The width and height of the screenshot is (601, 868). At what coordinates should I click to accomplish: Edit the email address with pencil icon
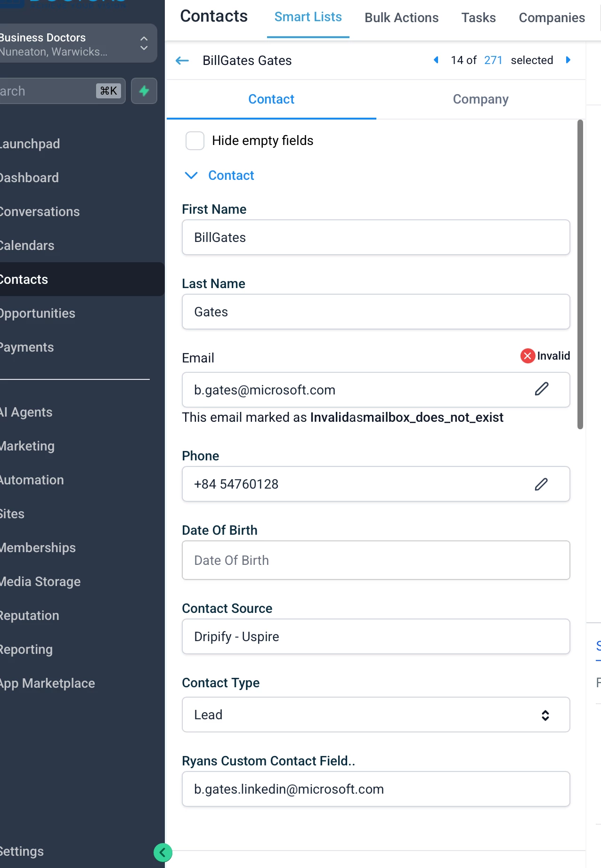(542, 389)
